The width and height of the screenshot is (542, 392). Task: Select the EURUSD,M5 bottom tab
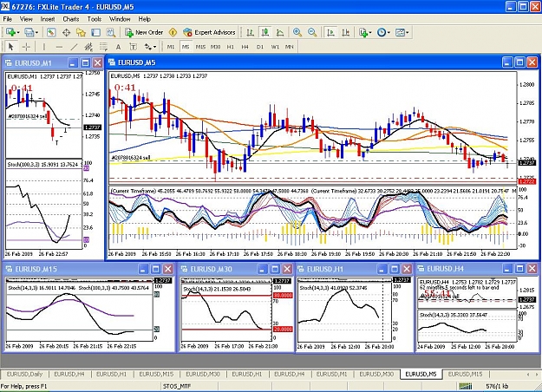(421, 374)
